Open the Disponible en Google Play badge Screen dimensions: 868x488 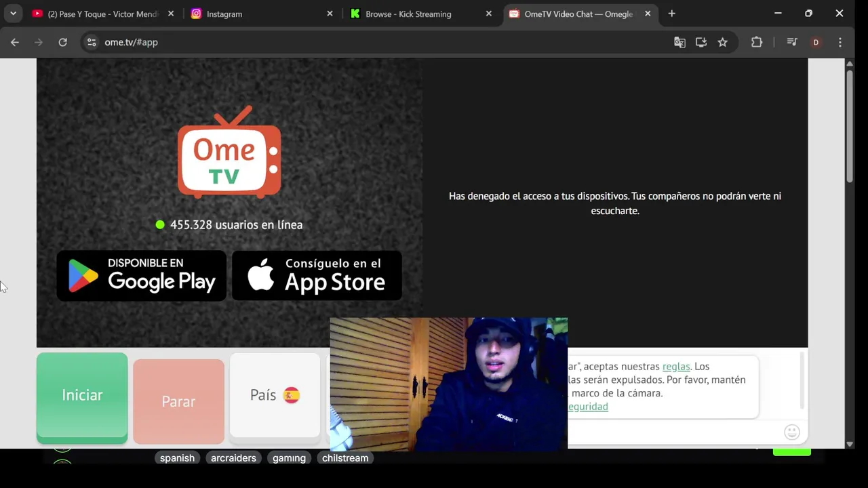tap(141, 275)
